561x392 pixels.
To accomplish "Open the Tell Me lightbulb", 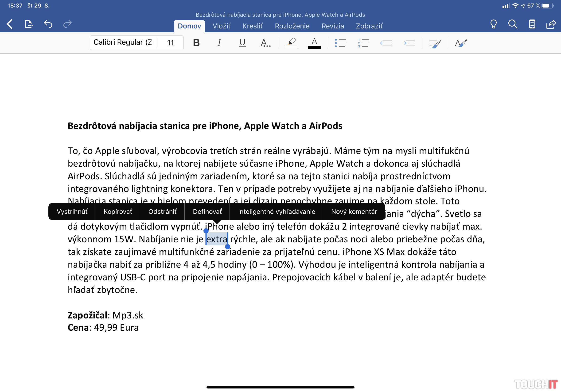I will click(x=493, y=24).
